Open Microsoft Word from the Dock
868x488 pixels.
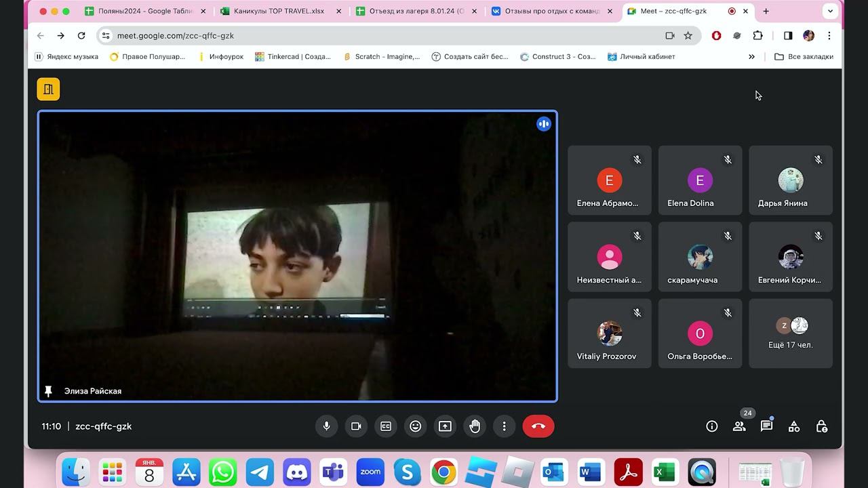click(x=591, y=472)
